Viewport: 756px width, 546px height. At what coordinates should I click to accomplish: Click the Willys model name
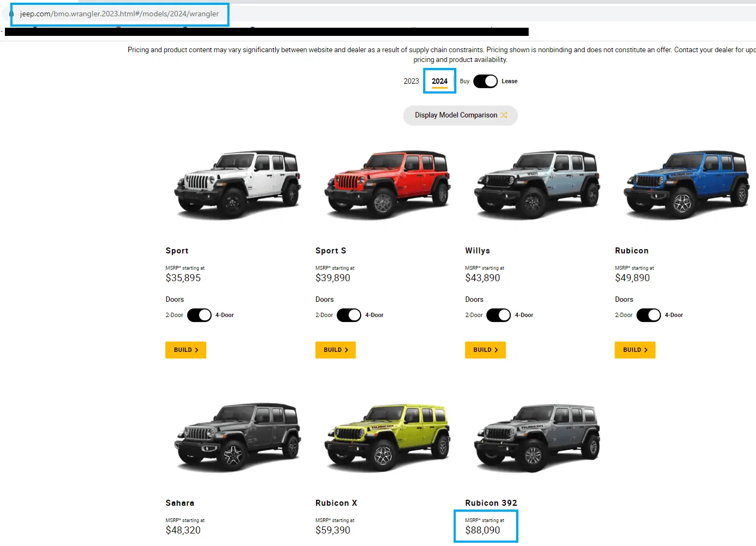click(x=478, y=251)
